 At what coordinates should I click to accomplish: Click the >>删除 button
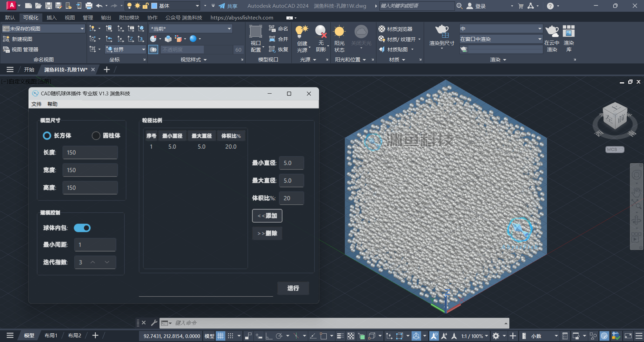coord(267,233)
